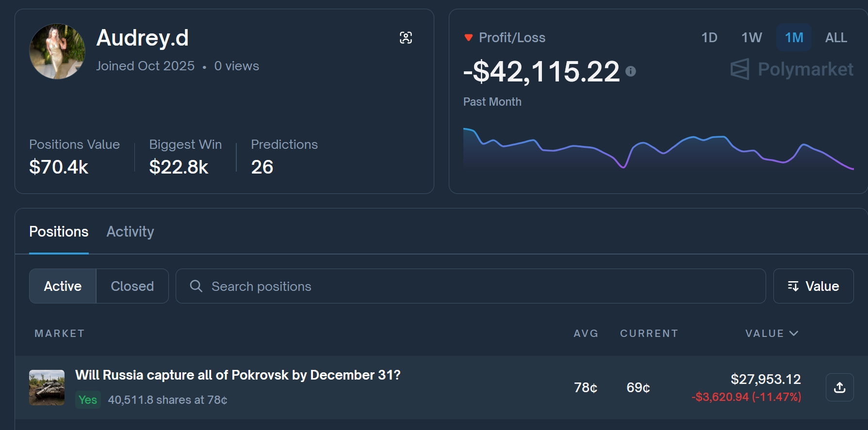The height and width of the screenshot is (430, 868).
Task: Show Active positions
Action: 63,286
